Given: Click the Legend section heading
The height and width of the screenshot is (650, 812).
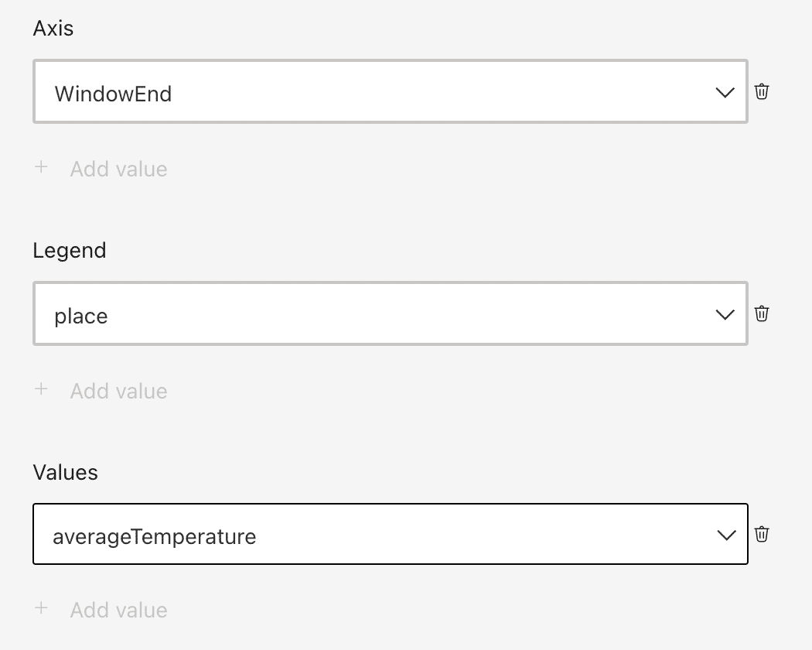Looking at the screenshot, I should click(x=70, y=251).
